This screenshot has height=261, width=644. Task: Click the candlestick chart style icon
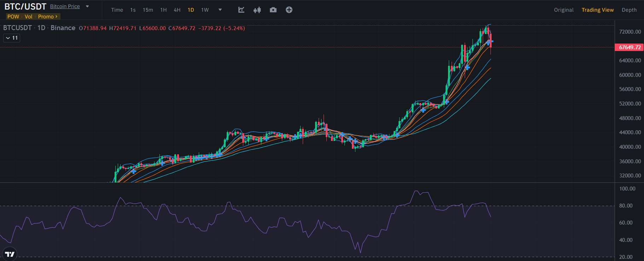click(257, 10)
